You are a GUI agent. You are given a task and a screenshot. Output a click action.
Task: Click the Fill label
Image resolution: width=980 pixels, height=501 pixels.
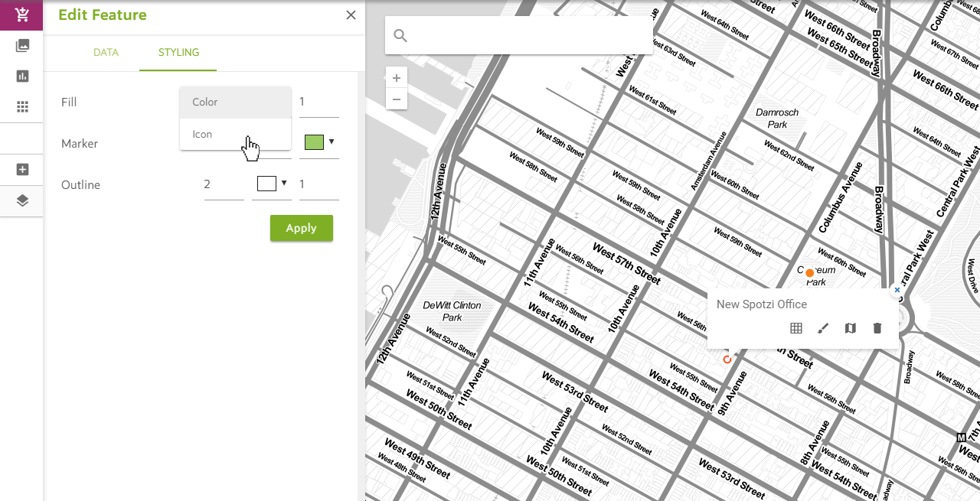pyautogui.click(x=69, y=102)
